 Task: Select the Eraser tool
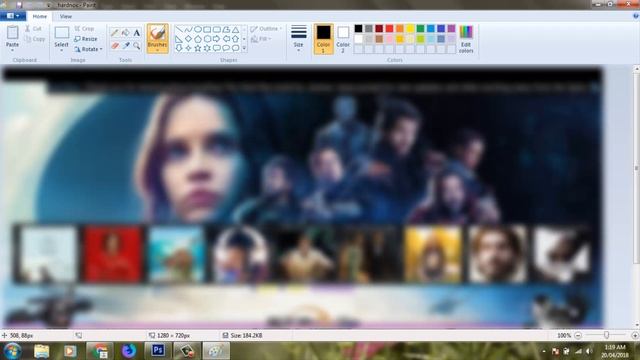[115, 45]
